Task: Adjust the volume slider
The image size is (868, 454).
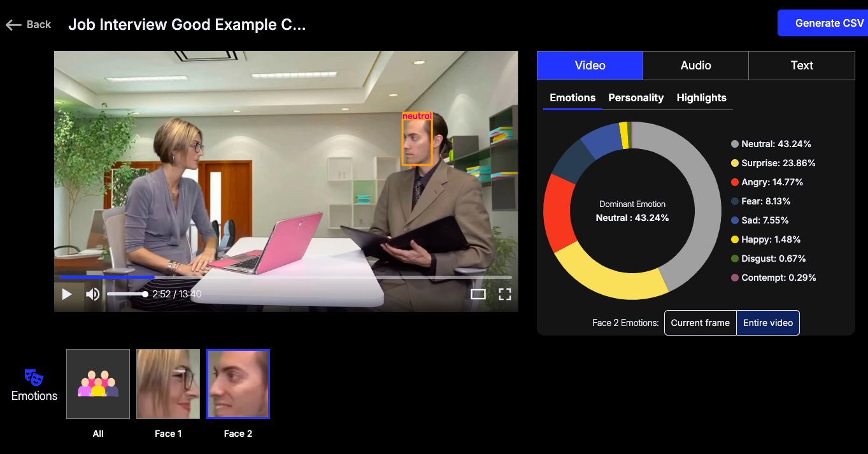Action: [x=127, y=294]
